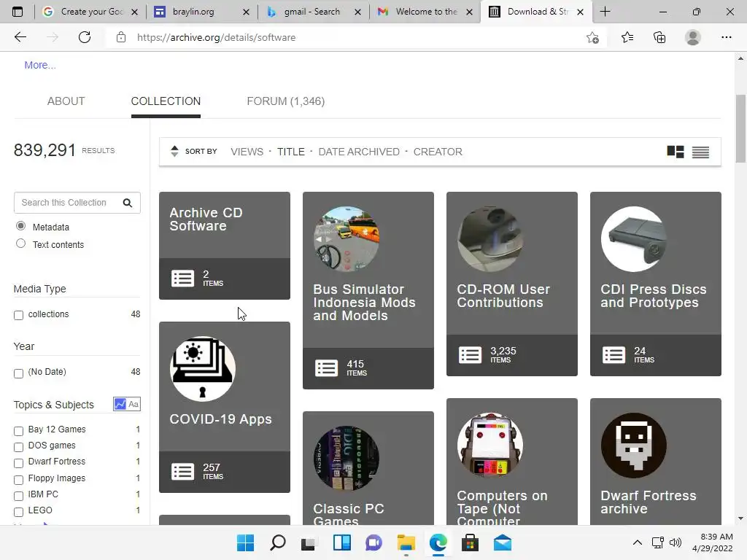Switch to tile grid view
This screenshot has height=560, width=747.
(x=675, y=152)
